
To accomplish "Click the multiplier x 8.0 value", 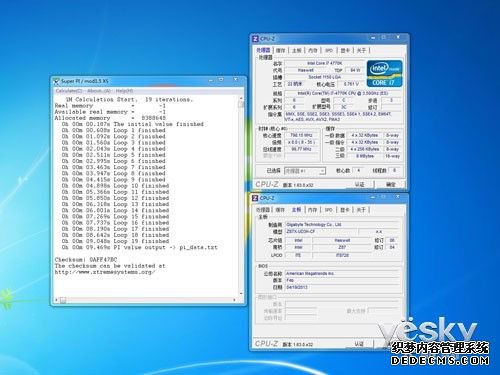I will coord(301,142).
